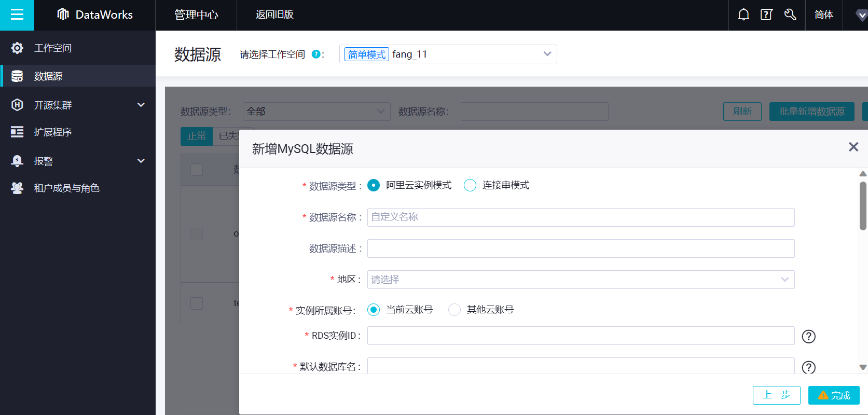
Task: Click the 简单模式 tag in workspace selector
Action: pos(367,54)
